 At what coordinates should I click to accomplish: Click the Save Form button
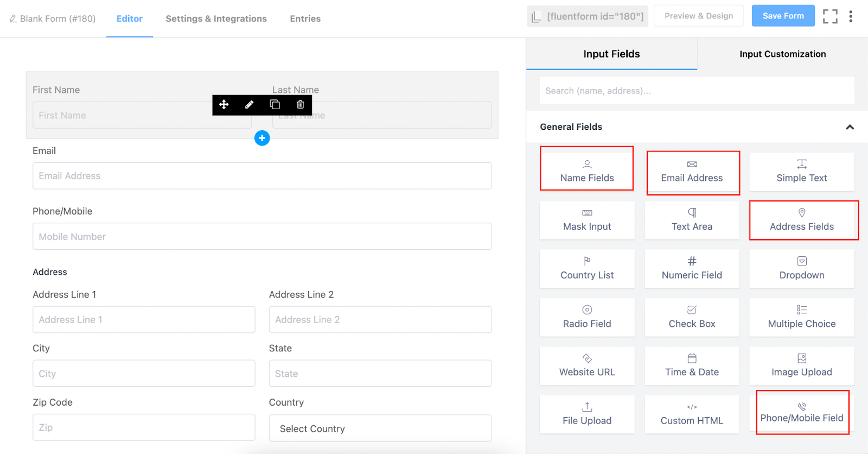tap(783, 16)
